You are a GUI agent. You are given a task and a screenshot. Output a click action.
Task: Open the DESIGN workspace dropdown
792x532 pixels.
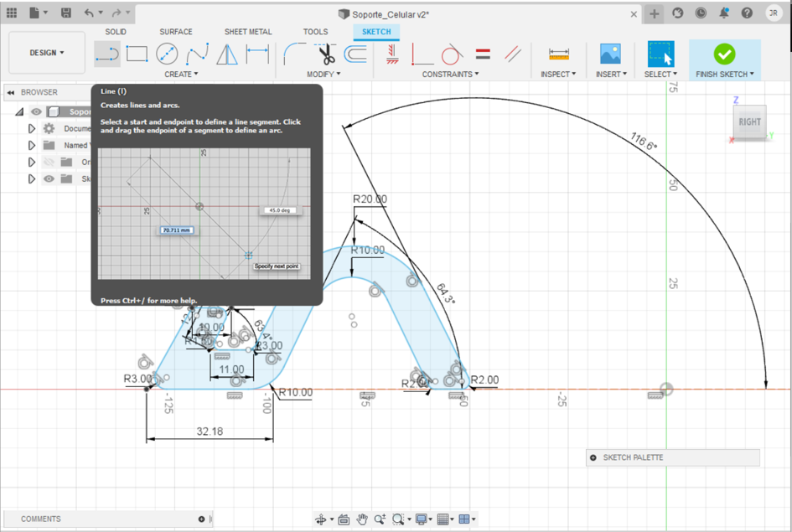click(47, 53)
